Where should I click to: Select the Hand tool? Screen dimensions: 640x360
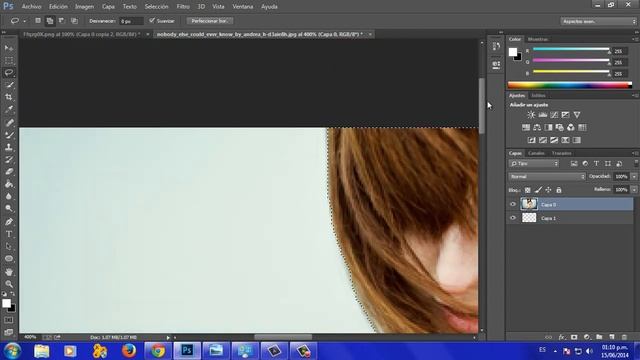coord(9,271)
